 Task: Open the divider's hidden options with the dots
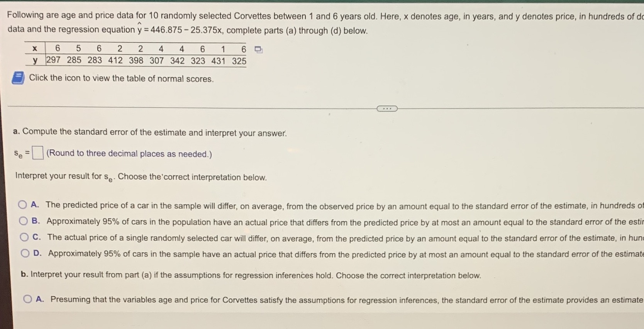(x=386, y=109)
